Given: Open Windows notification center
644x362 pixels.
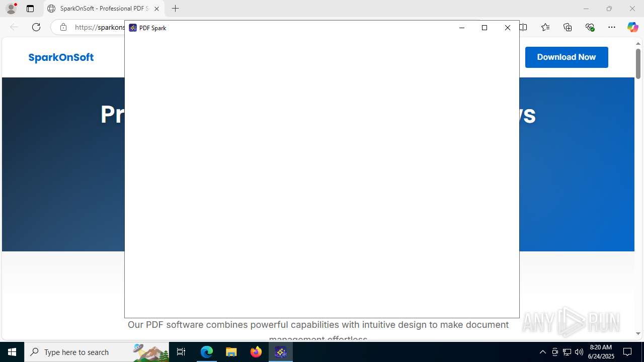Looking at the screenshot, I should coord(627,352).
